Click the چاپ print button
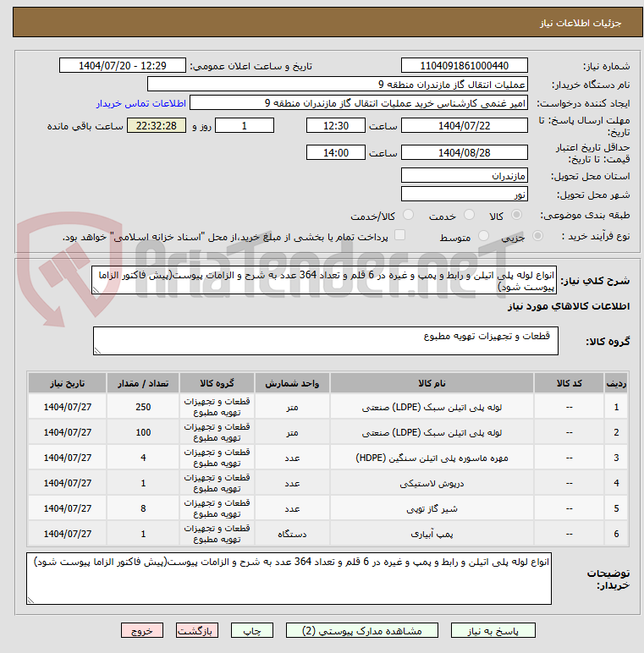The height and width of the screenshot is (653, 644). coord(252,630)
